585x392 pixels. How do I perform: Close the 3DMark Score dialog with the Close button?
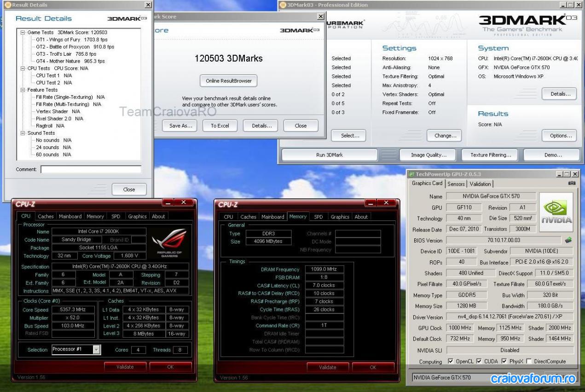(x=301, y=126)
